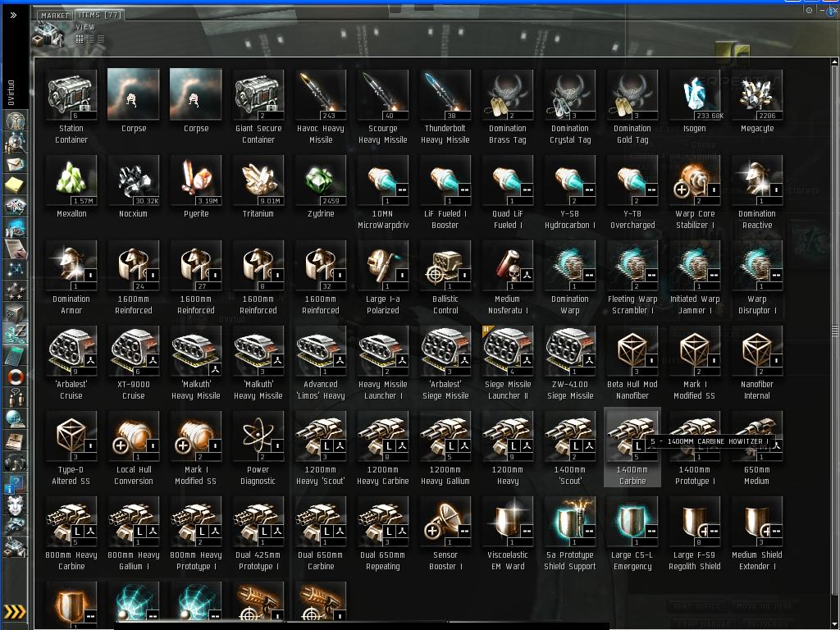Select the Siege Missile Launcher II item
This screenshot has height=630, width=840.
[507, 363]
